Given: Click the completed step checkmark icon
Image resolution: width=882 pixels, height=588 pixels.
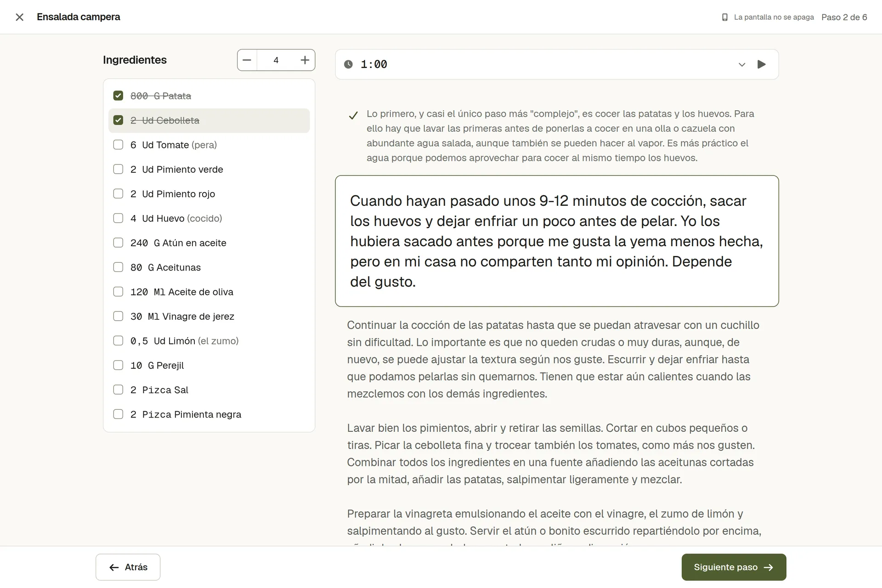Looking at the screenshot, I should (x=353, y=115).
